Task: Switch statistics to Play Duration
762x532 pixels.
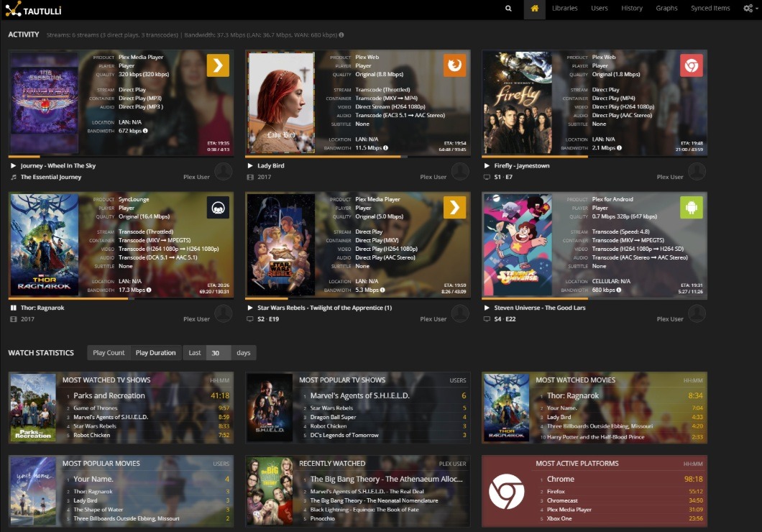Action: [x=155, y=353]
